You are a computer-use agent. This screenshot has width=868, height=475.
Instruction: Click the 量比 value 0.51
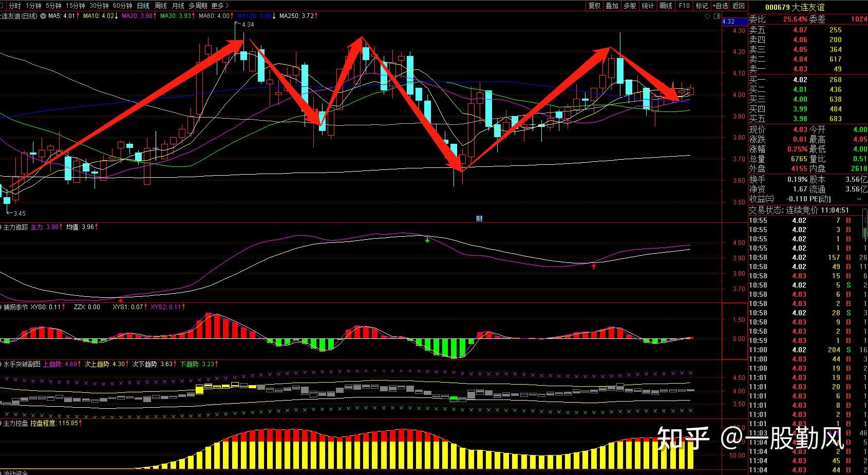[x=859, y=159]
